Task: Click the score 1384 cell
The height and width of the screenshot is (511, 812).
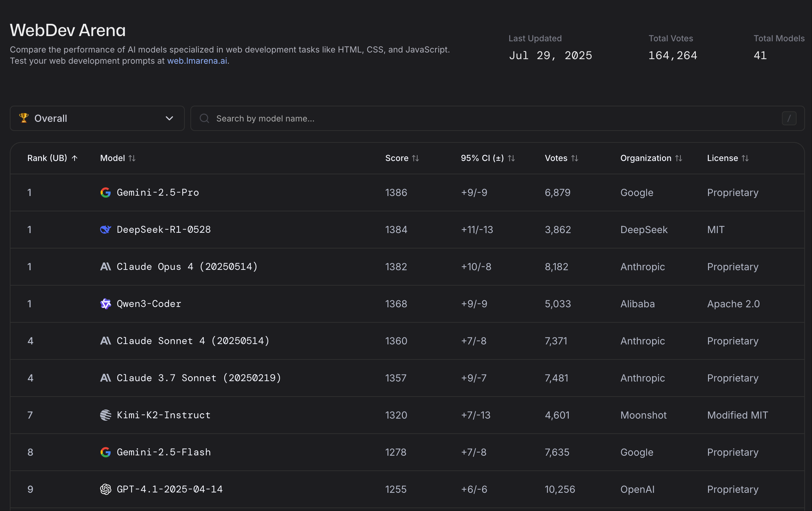Action: coord(396,230)
